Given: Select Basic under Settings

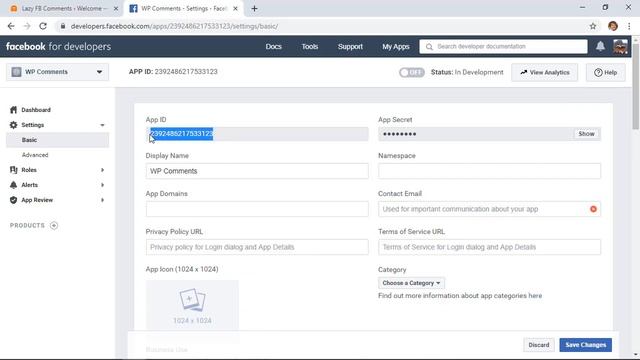Looking at the screenshot, I should coord(58,140).
